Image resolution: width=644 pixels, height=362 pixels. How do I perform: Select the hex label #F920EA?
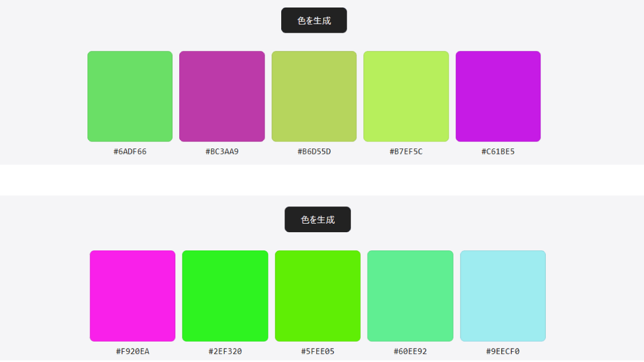point(133,351)
